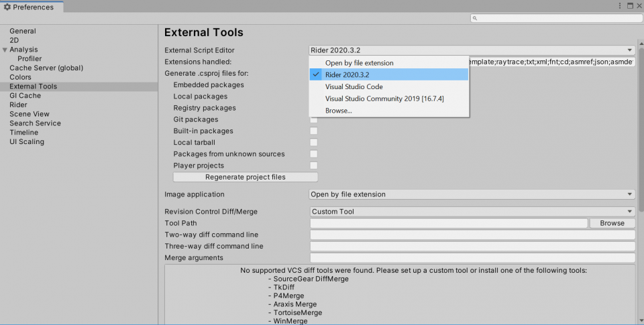
Task: Click the Preferences gear icon in tab
Action: pos(7,7)
